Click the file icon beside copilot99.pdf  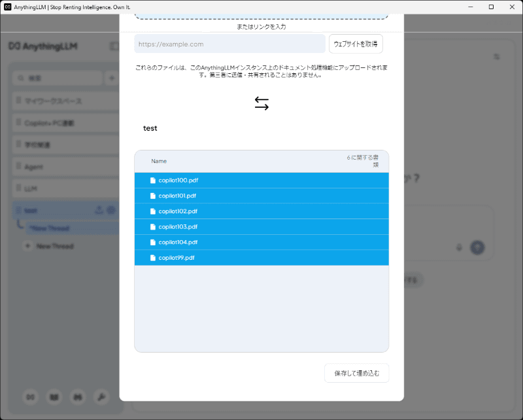click(x=153, y=258)
